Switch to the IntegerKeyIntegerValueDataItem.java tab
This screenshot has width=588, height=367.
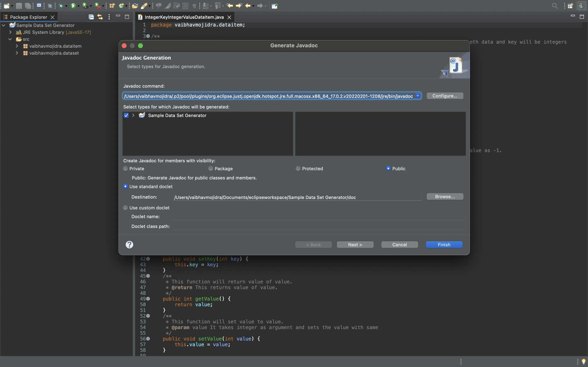pyautogui.click(x=184, y=17)
